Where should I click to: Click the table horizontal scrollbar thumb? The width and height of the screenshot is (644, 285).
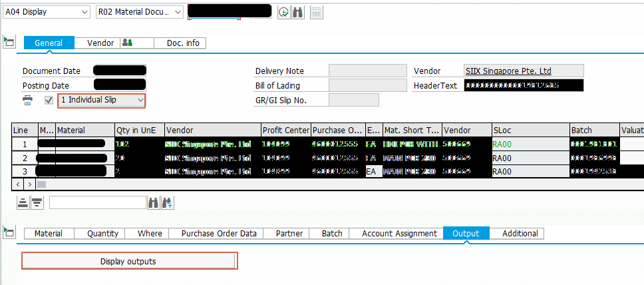[x=41, y=184]
